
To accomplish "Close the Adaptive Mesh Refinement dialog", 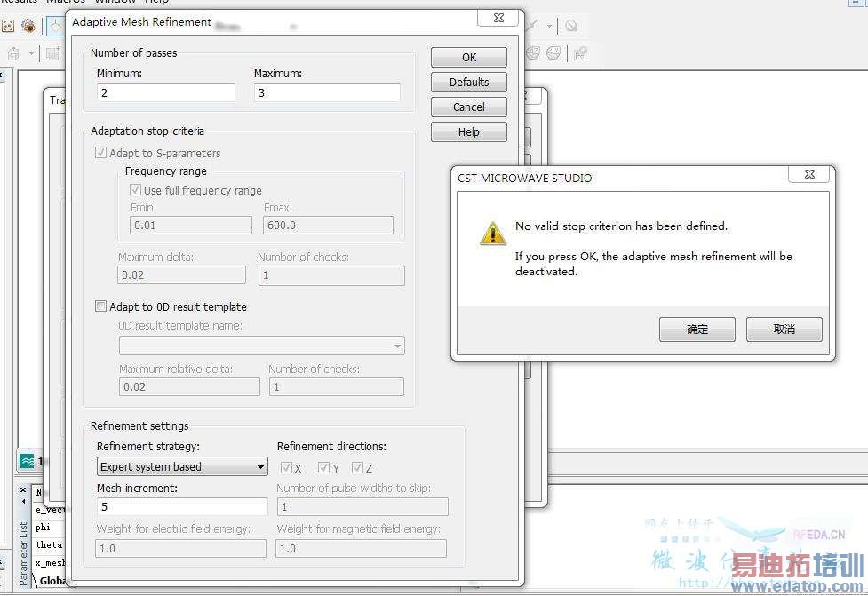I will pos(498,18).
